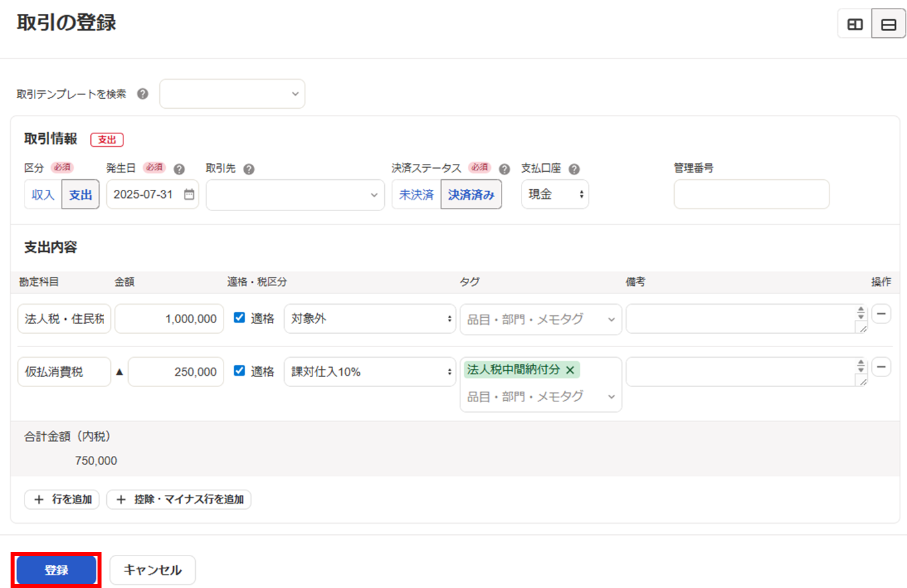Open the 取引テンプレート search dropdown
907x588 pixels.
tap(232, 94)
